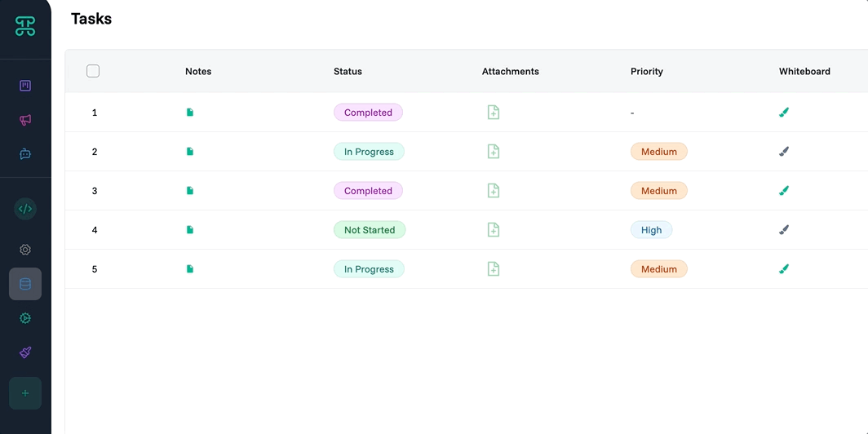The height and width of the screenshot is (434, 868).
Task: Add attachment to row 2
Action: pos(494,152)
